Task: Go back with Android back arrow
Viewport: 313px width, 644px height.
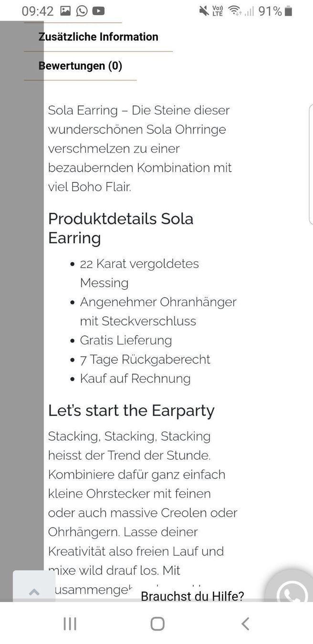Action: (x=245, y=623)
